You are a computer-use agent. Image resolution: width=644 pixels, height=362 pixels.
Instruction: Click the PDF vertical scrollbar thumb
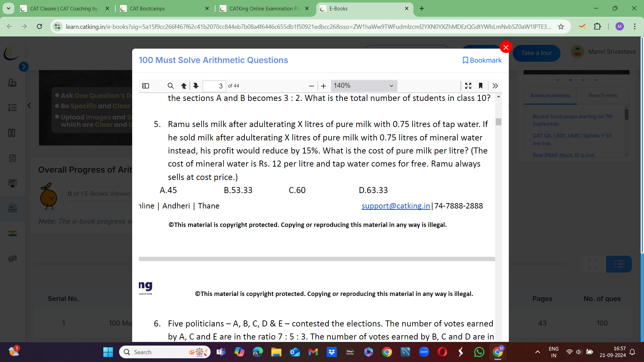click(x=498, y=122)
